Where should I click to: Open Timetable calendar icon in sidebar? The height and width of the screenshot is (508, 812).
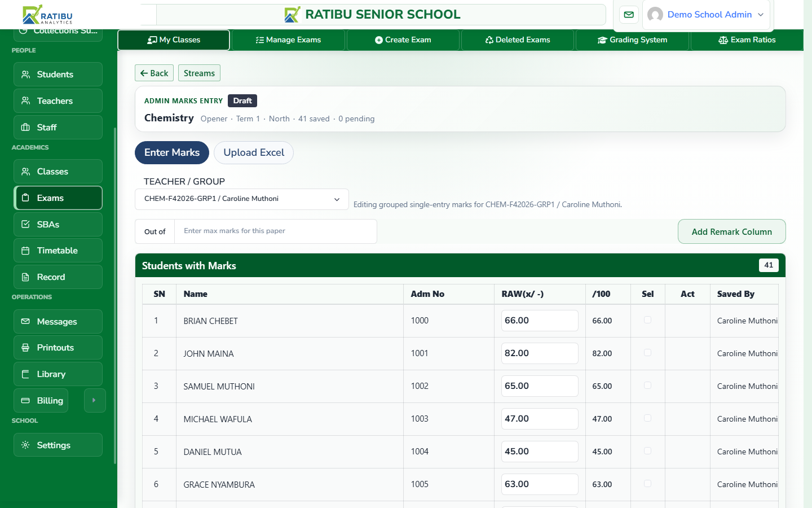[25, 251]
